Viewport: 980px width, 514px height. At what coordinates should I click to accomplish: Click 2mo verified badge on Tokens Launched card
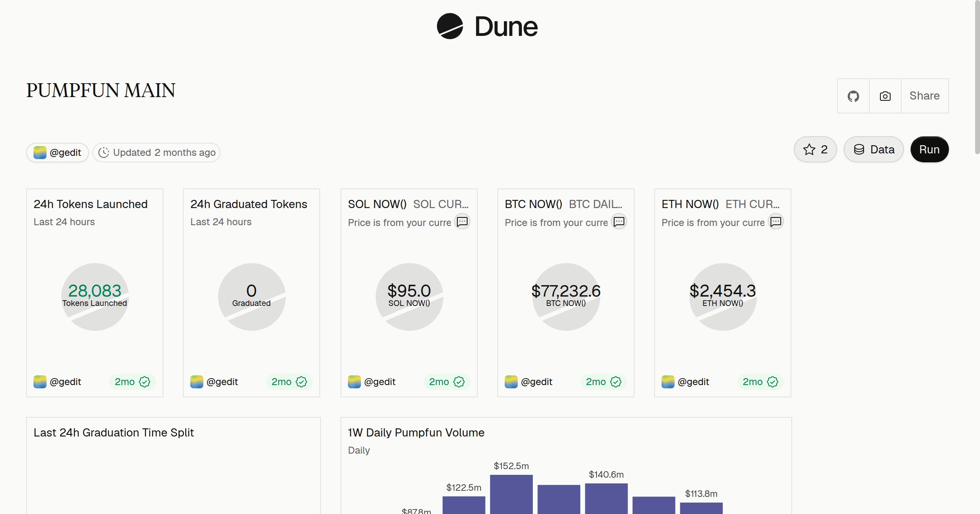pos(132,382)
